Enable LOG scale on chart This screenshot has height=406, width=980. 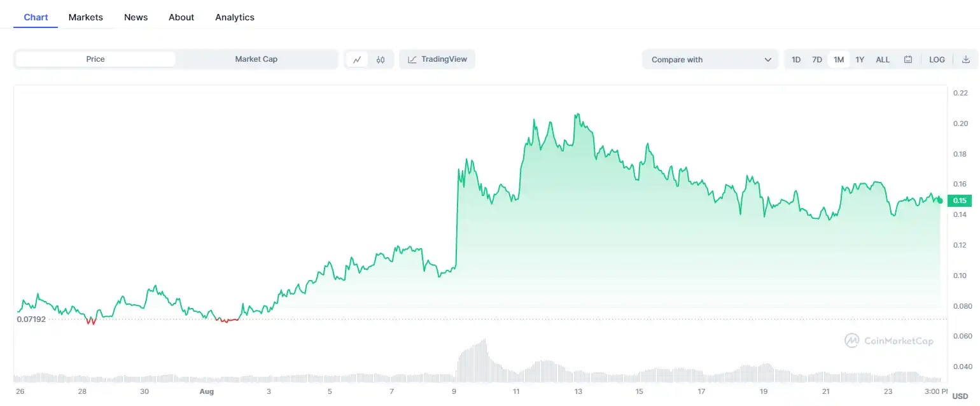[937, 60]
